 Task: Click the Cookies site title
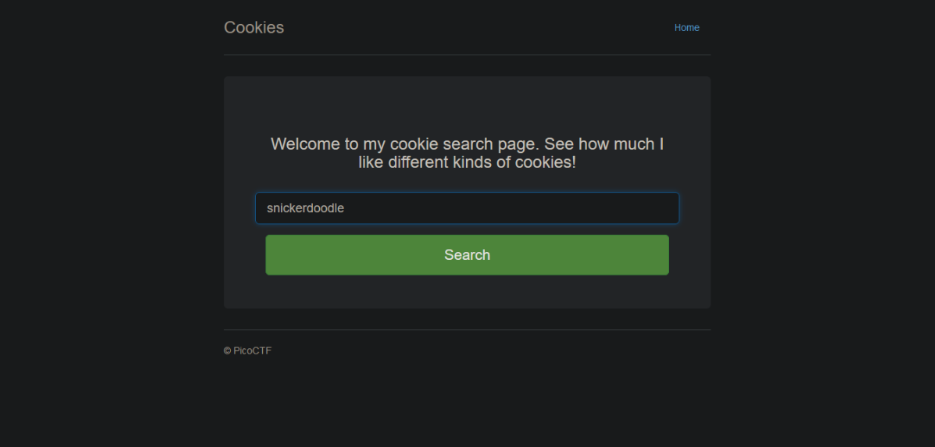click(x=254, y=28)
